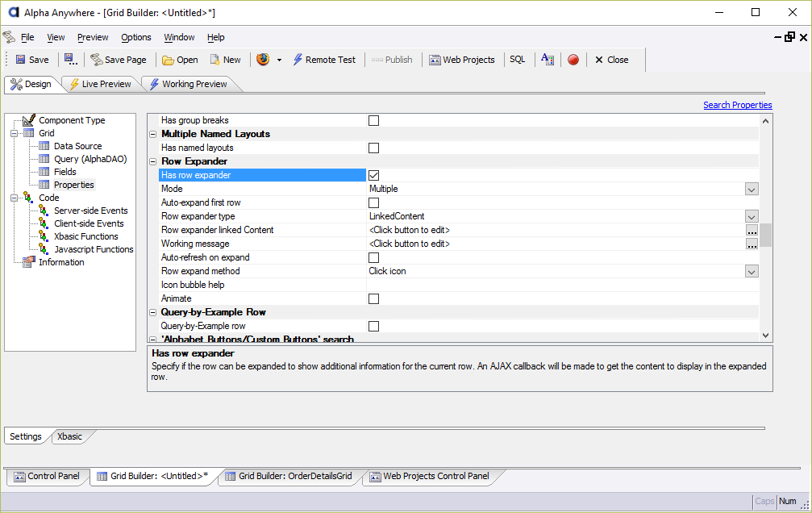Enable the Has group breaks checkbox
The width and height of the screenshot is (812, 513).
click(x=373, y=121)
